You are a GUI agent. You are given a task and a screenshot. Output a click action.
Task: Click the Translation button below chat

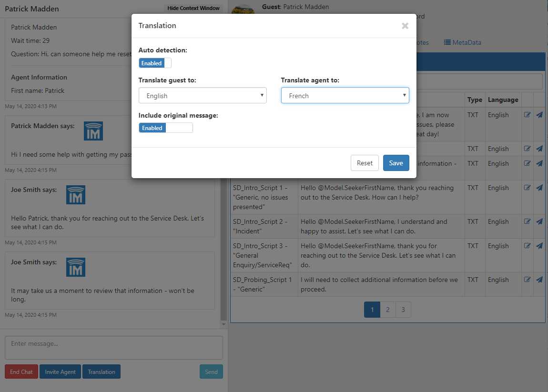[x=101, y=372]
